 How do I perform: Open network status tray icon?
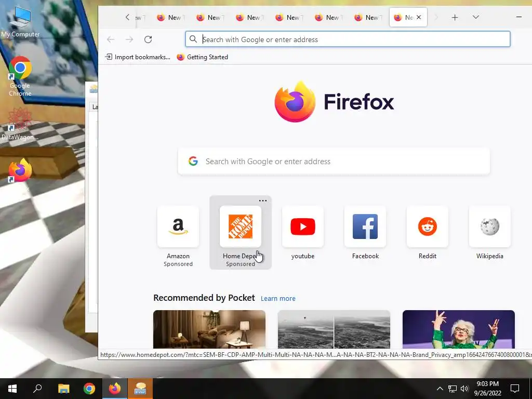point(453,389)
